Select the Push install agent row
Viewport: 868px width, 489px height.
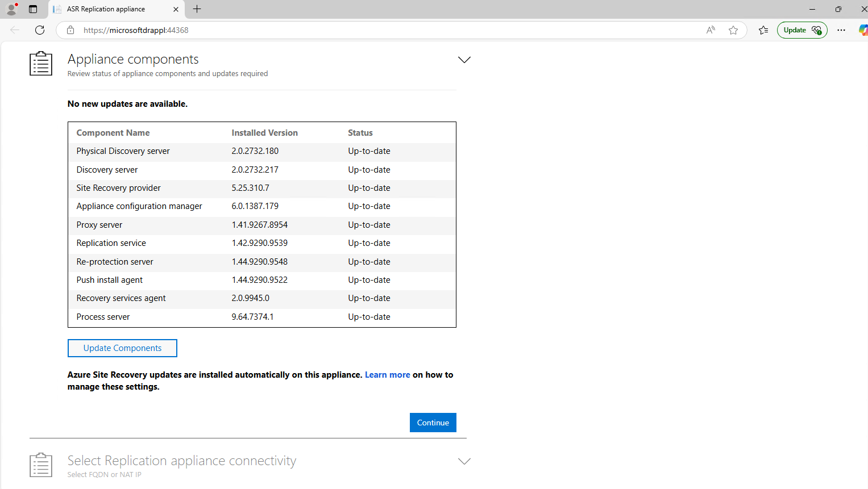click(x=262, y=280)
